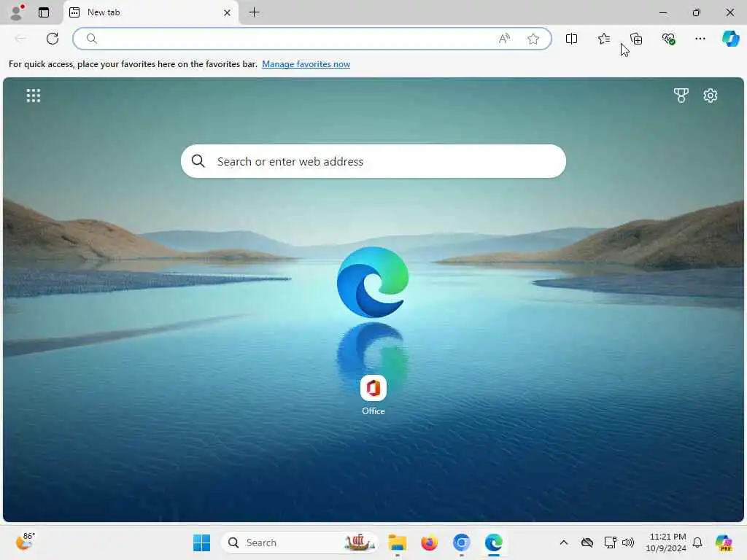The width and height of the screenshot is (747, 560).
Task: Go back with the back arrow
Action: [20, 39]
